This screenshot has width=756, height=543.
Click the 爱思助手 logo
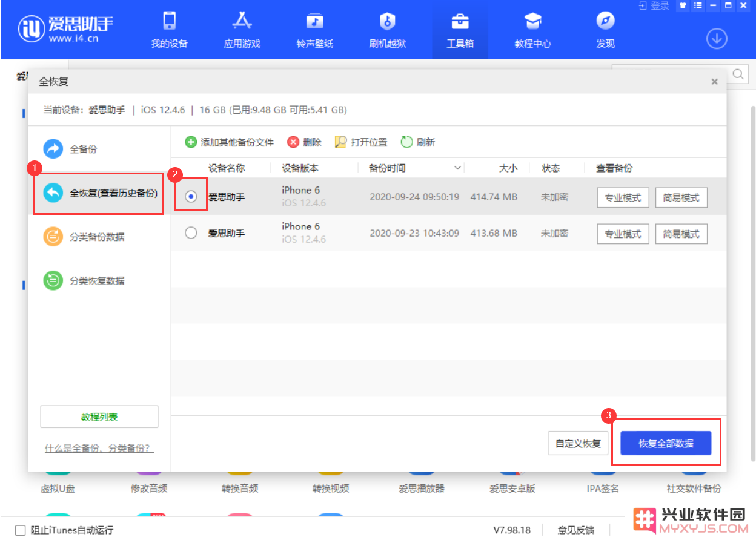pyautogui.click(x=65, y=28)
